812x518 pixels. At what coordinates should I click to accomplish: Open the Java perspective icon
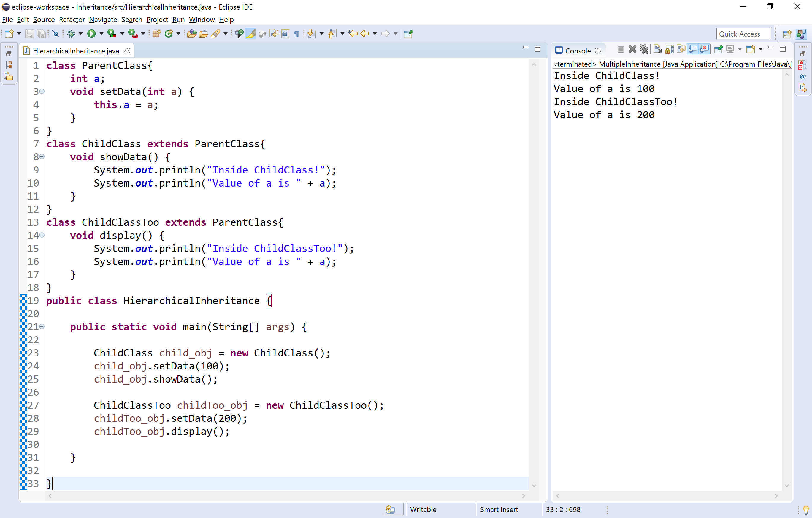pyautogui.click(x=802, y=34)
